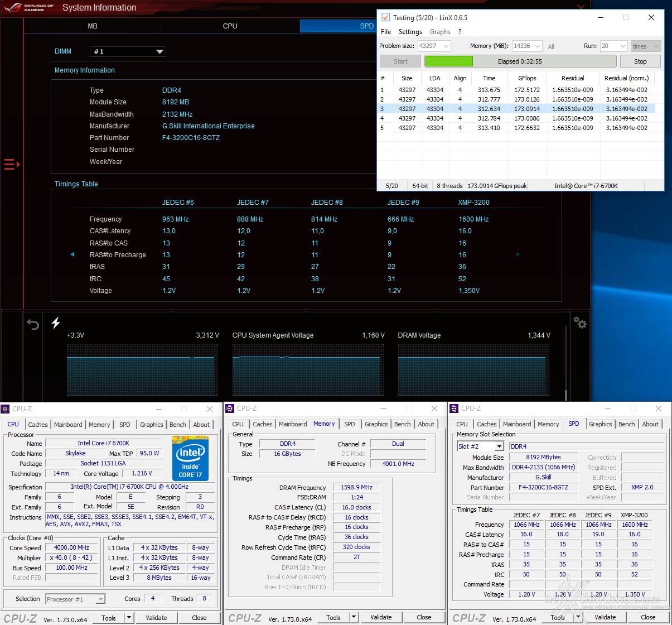Open the Problem size dropdown in LinX
Image resolution: width=672 pixels, height=625 pixels.
click(x=434, y=46)
